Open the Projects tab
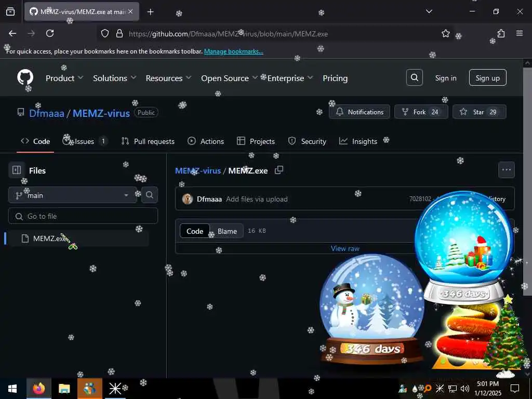This screenshot has height=399, width=532. click(x=256, y=141)
